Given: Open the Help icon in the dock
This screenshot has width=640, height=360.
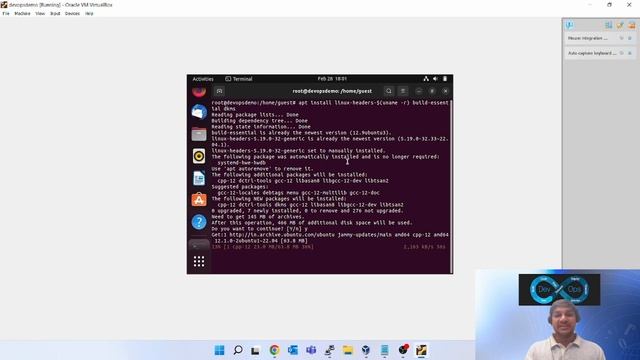Looking at the screenshot, I should click(199, 222).
